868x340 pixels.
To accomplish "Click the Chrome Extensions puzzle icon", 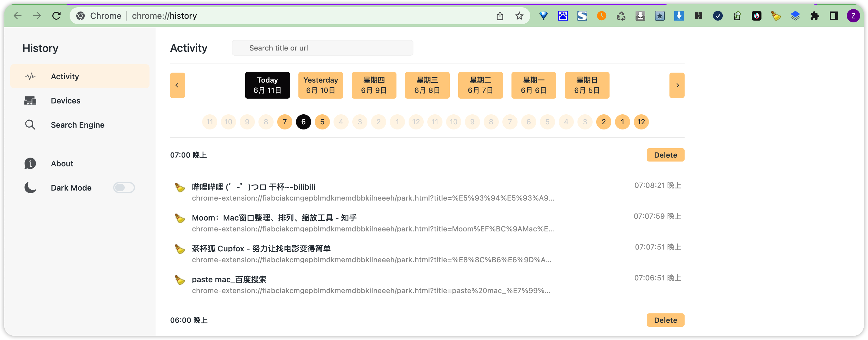I will point(814,16).
